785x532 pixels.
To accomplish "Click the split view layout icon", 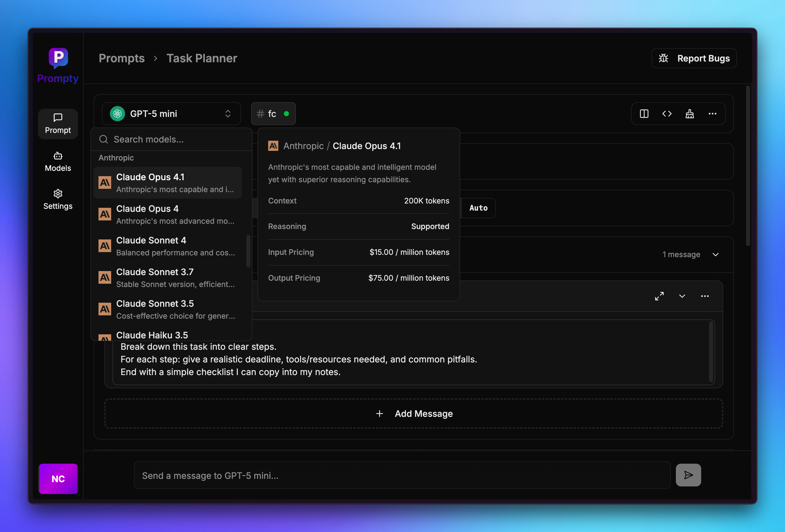I will coord(644,114).
